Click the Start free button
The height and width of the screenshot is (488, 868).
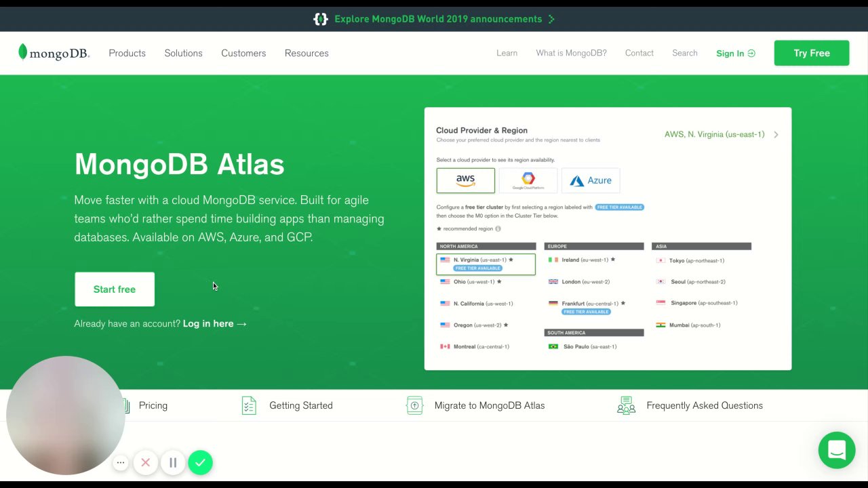115,289
